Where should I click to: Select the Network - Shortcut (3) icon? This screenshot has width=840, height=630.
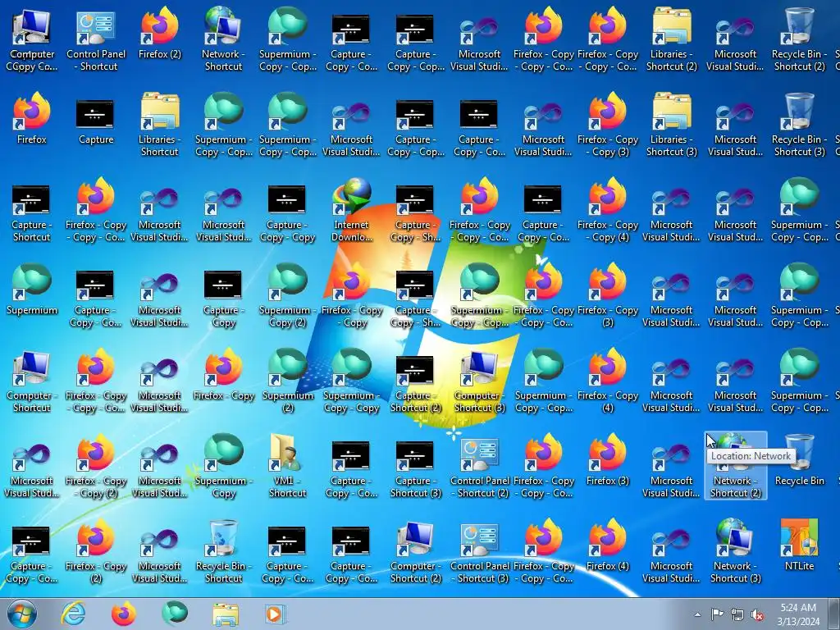pos(736,550)
